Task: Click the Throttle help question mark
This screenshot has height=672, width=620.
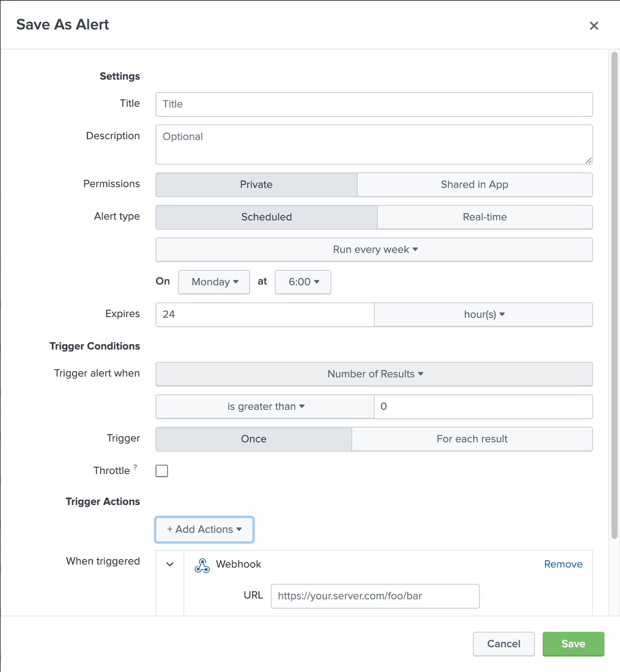Action: [135, 467]
